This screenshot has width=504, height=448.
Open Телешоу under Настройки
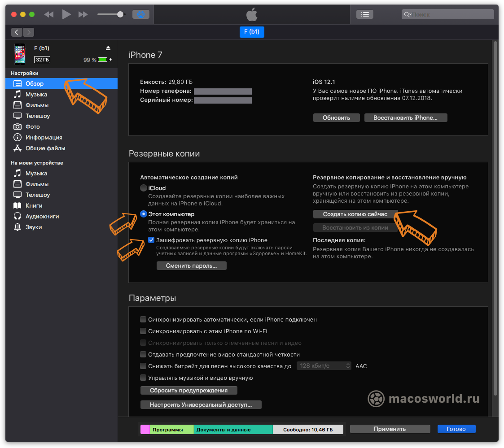61,116
